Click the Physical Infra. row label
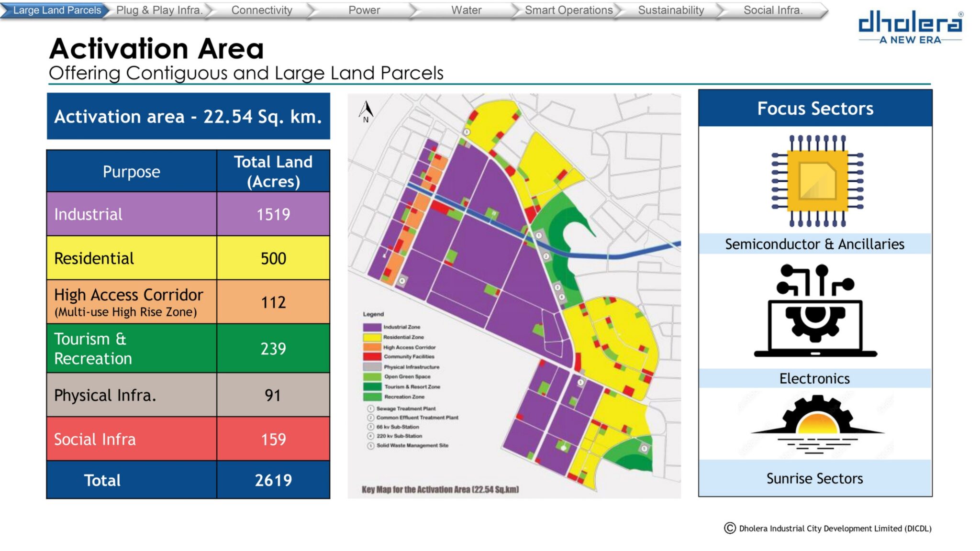This screenshot has width=980, height=551. point(105,395)
